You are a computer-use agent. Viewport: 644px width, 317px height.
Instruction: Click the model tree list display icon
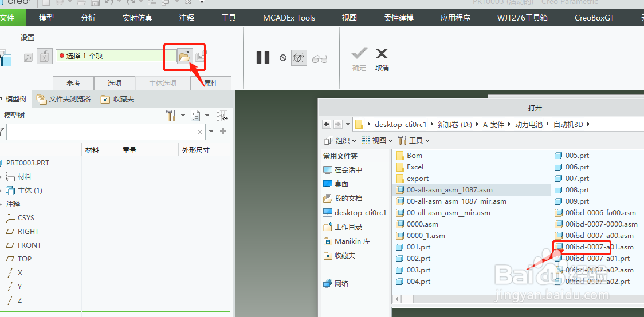tap(195, 116)
